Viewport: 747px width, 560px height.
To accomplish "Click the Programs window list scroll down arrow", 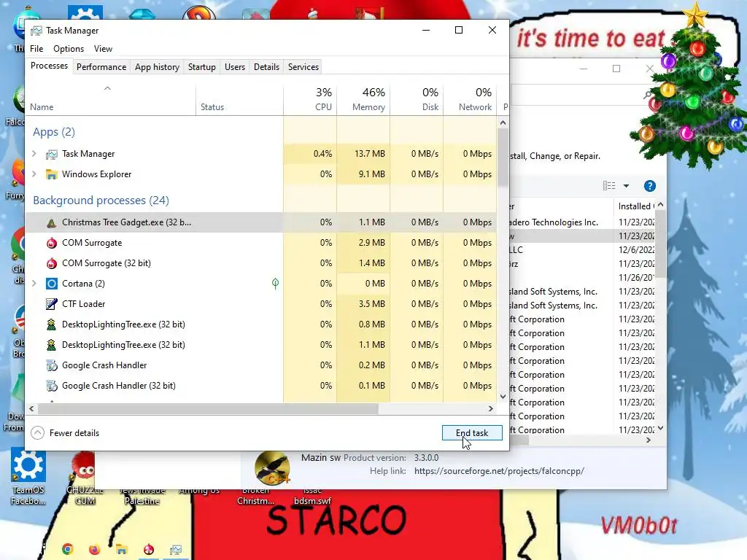I will pyautogui.click(x=661, y=428).
